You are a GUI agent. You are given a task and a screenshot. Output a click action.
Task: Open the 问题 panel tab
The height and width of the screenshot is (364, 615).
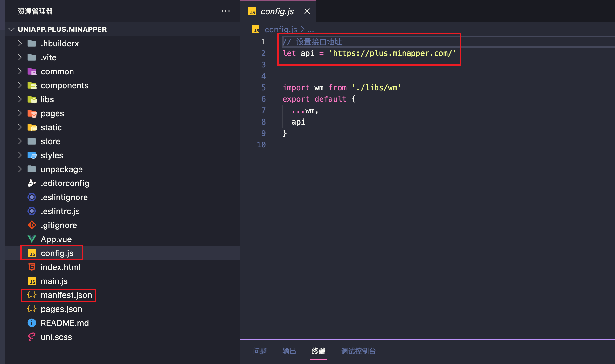pos(260,351)
